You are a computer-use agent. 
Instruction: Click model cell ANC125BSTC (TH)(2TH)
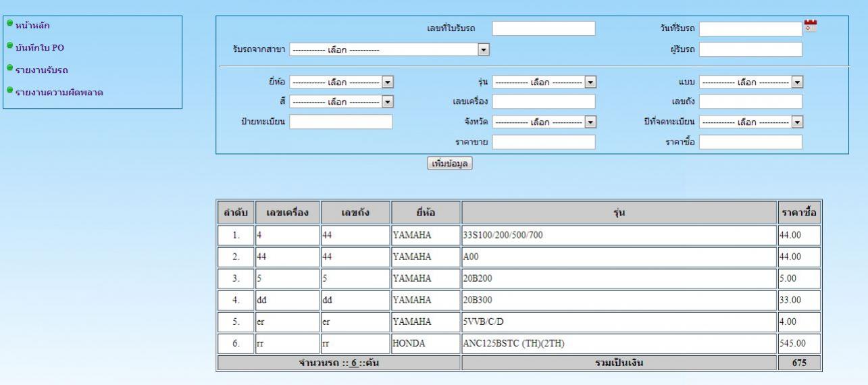pyautogui.click(x=618, y=344)
